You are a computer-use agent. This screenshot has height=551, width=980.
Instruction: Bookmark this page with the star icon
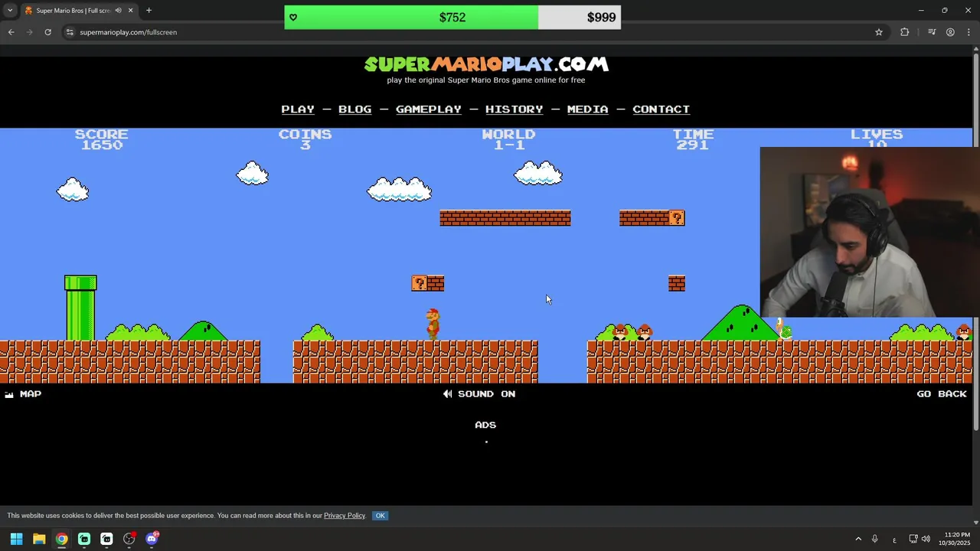tap(879, 32)
